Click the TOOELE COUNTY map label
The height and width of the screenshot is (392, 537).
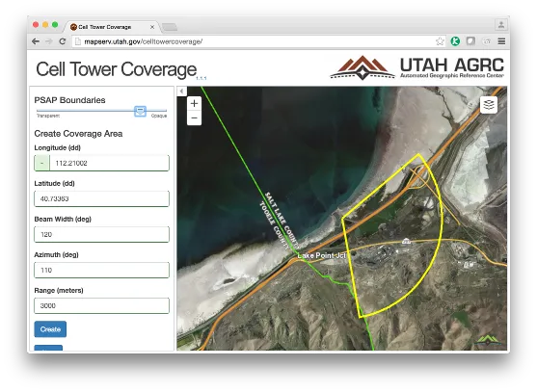274,225
